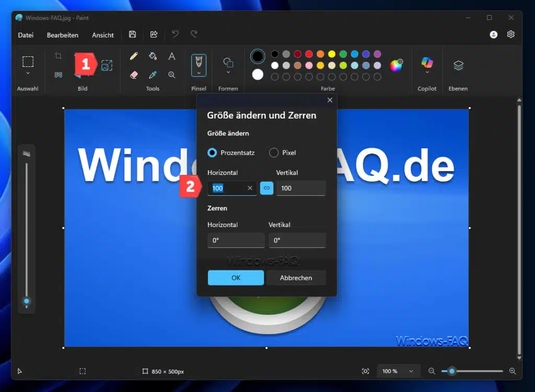This screenshot has height=392, width=535.
Task: Expand the Formen chevron
Action: pos(228,72)
